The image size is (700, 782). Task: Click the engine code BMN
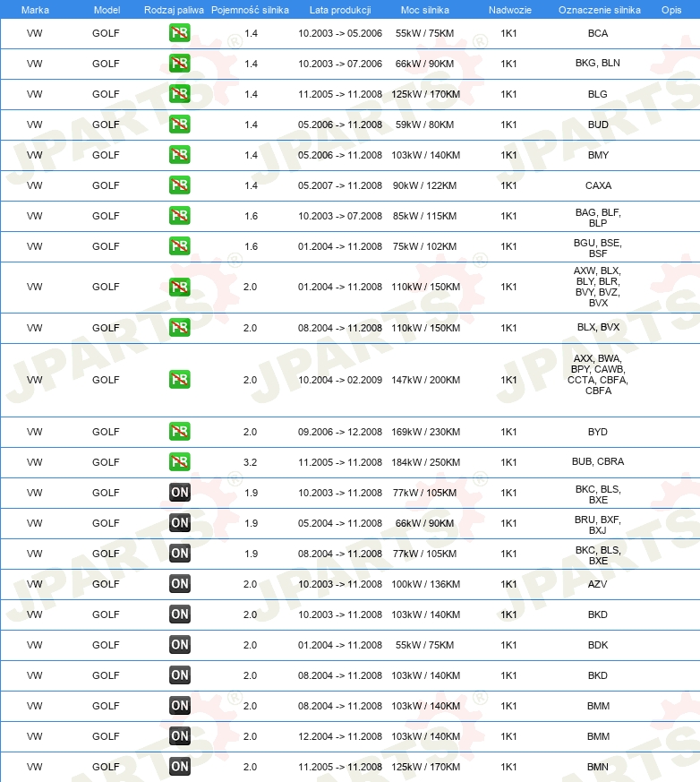(598, 767)
